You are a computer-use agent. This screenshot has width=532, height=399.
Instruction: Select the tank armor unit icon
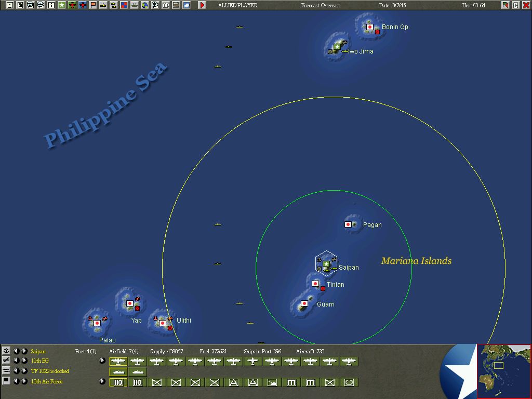pos(272,382)
